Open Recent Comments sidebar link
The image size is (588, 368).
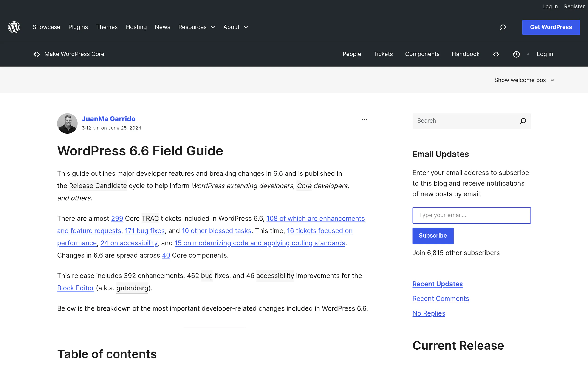441,299
